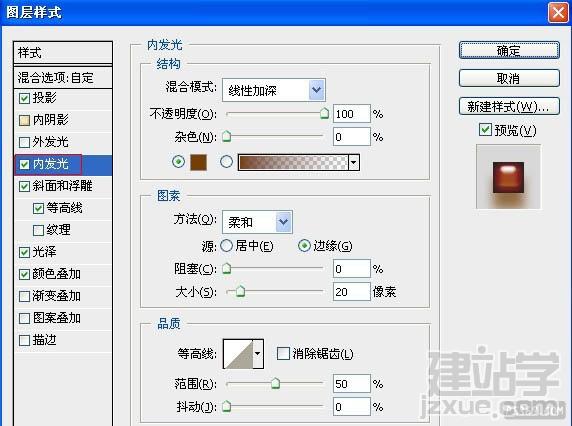Select the 居中 source radio button
The width and height of the screenshot is (572, 426).
click(226, 246)
